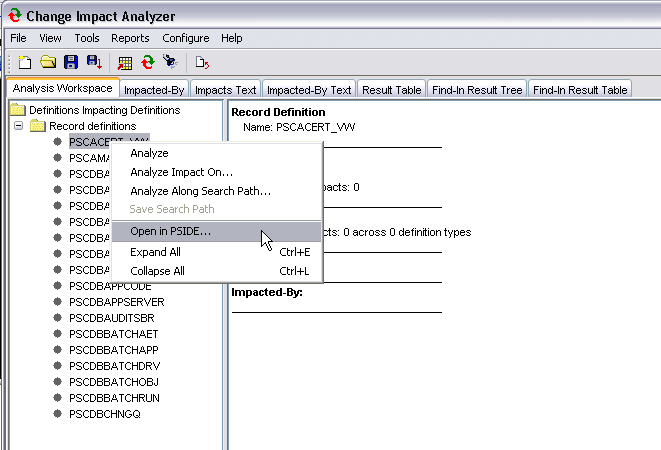The height and width of the screenshot is (450, 661).
Task: Select the Definitions Impacting Definitions tree root
Action: pyautogui.click(x=105, y=110)
